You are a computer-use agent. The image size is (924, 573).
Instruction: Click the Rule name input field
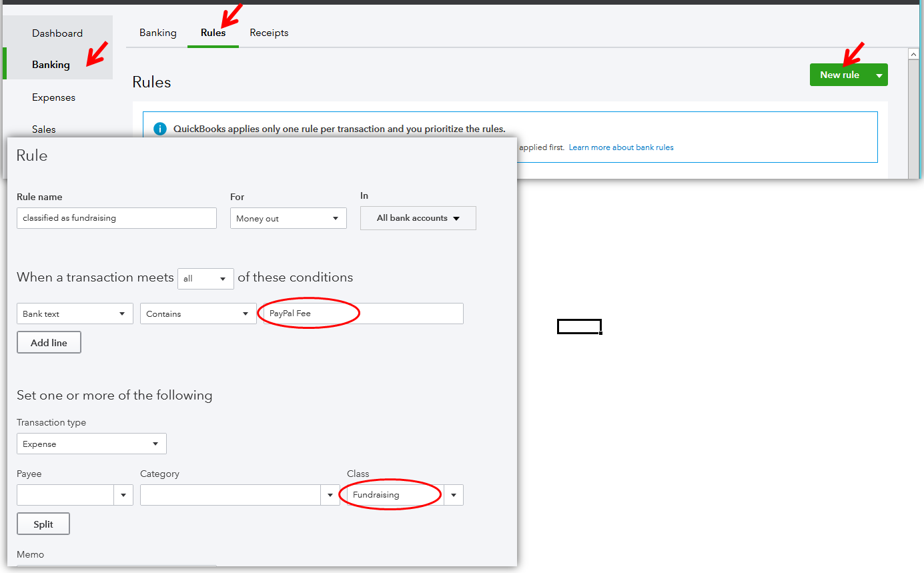pos(117,218)
